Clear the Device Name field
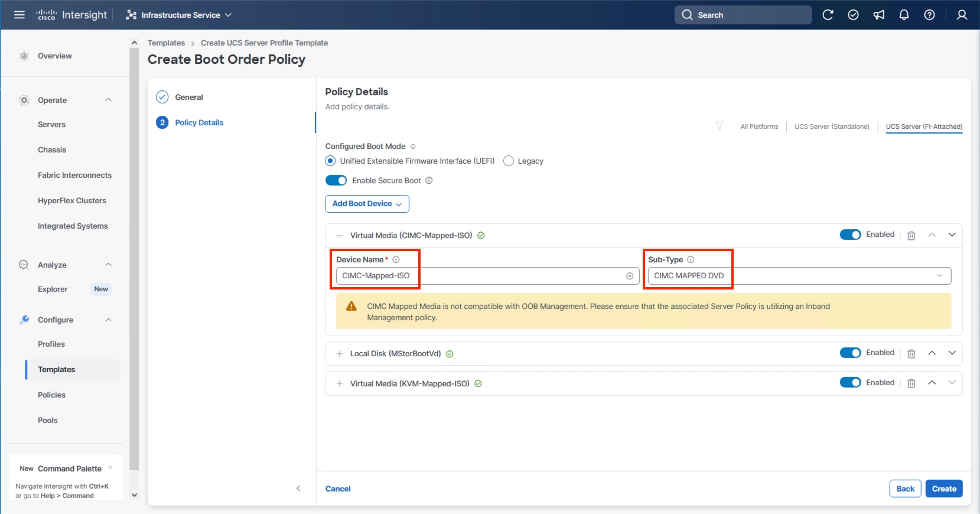Viewport: 980px width, 514px height. pyautogui.click(x=630, y=276)
